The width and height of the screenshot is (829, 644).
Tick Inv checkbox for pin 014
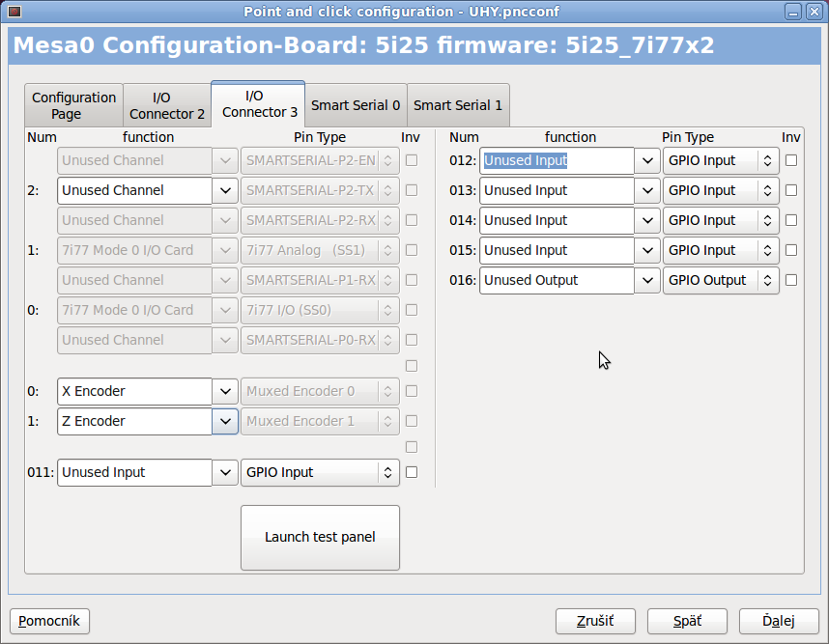coord(791,220)
